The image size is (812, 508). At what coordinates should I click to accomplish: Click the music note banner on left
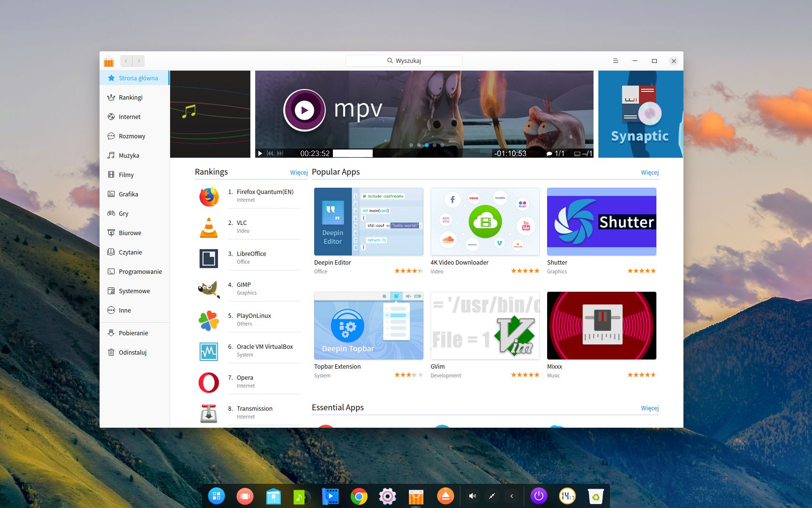pos(210,114)
